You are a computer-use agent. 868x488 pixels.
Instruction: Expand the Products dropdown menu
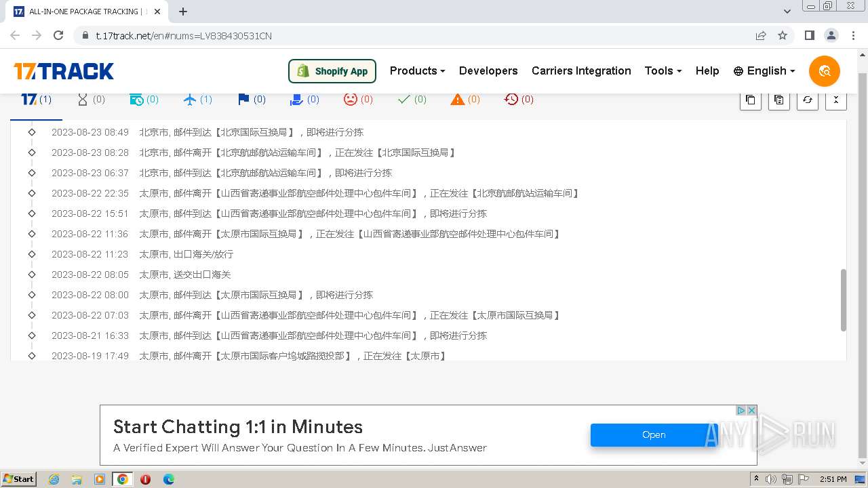click(417, 70)
